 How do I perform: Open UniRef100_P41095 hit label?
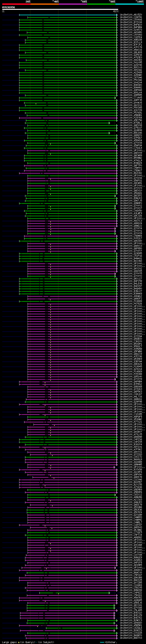click(x=131, y=63)
